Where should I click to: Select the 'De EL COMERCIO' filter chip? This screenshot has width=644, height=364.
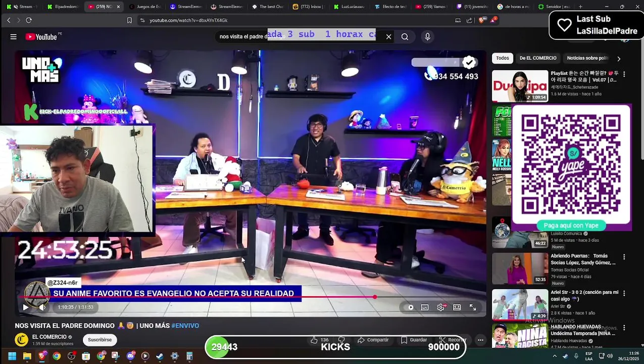(x=538, y=58)
